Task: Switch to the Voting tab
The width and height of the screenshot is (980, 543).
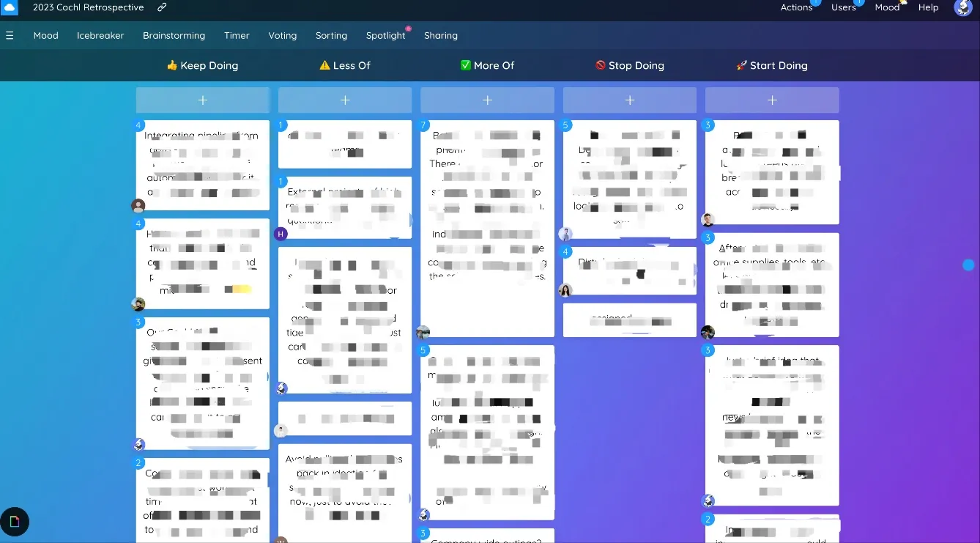Action: pyautogui.click(x=282, y=35)
